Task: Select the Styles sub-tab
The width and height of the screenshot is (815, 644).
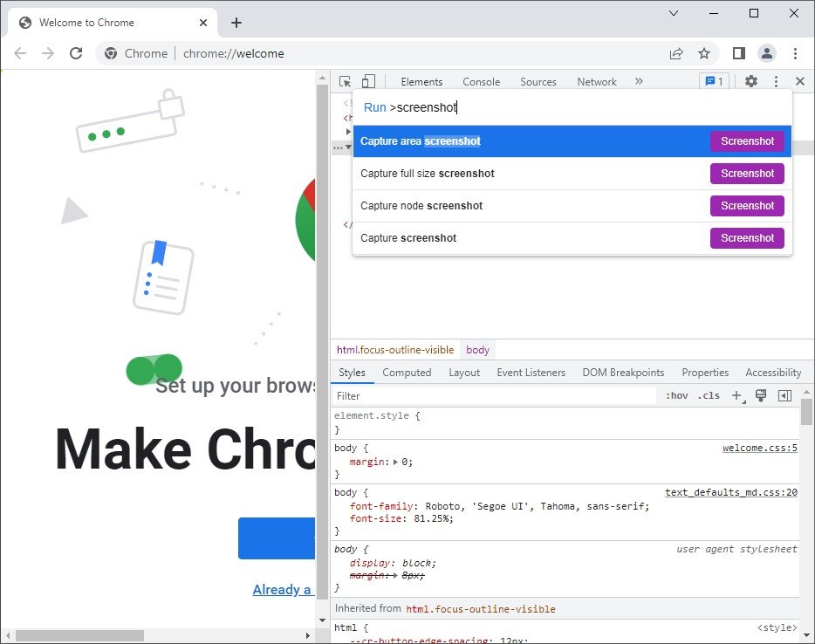Action: coord(352,373)
